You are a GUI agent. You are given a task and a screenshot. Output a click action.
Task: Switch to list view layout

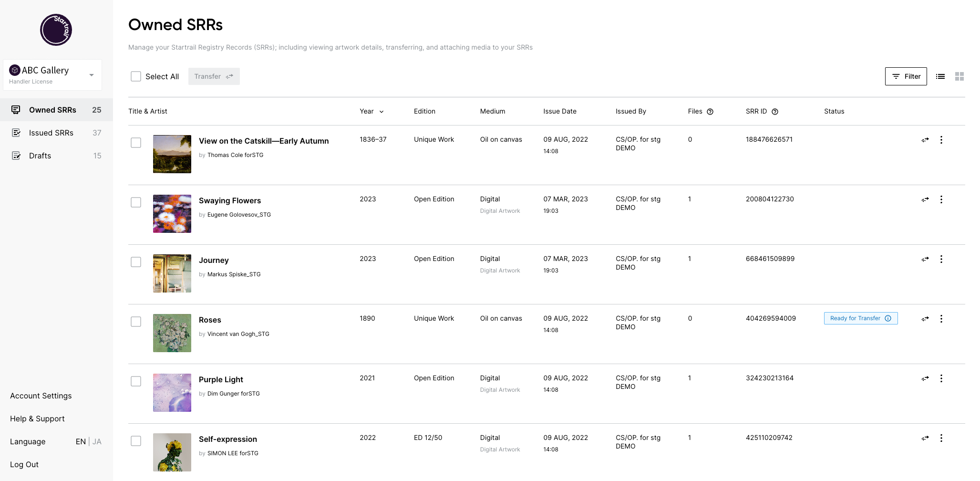point(940,76)
